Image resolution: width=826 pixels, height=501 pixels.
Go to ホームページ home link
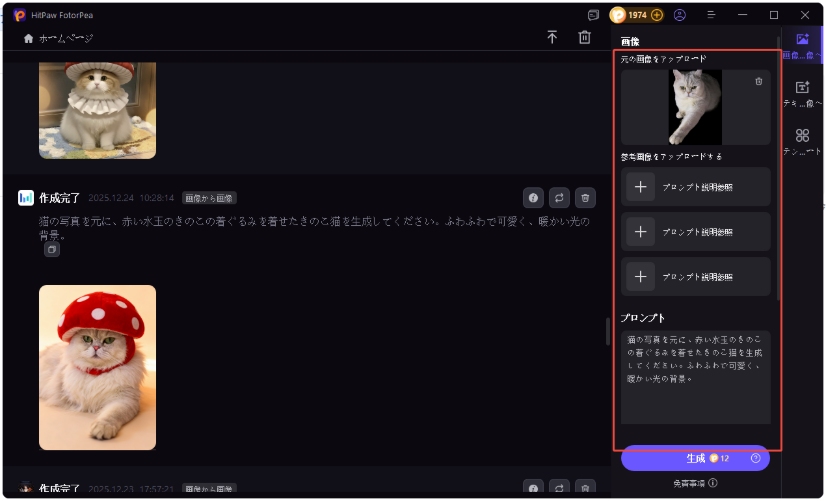pyautogui.click(x=66, y=38)
